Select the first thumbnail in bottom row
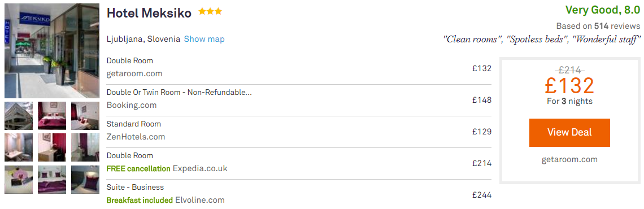Viewport: 644px width, 209px height. (19, 180)
